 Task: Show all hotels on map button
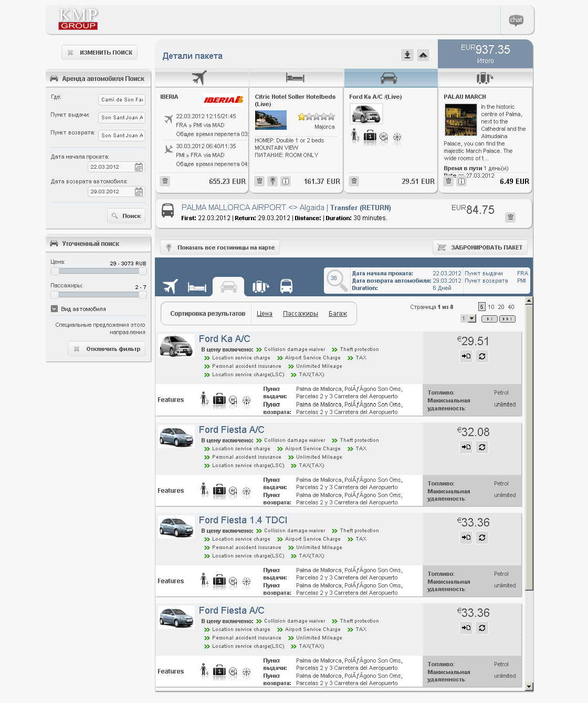[x=220, y=247]
